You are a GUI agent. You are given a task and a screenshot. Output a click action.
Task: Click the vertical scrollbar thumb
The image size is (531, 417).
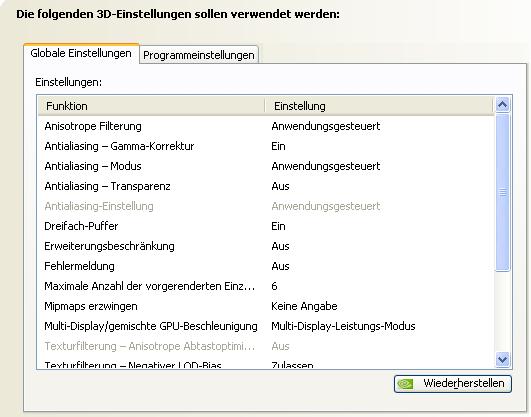503,192
